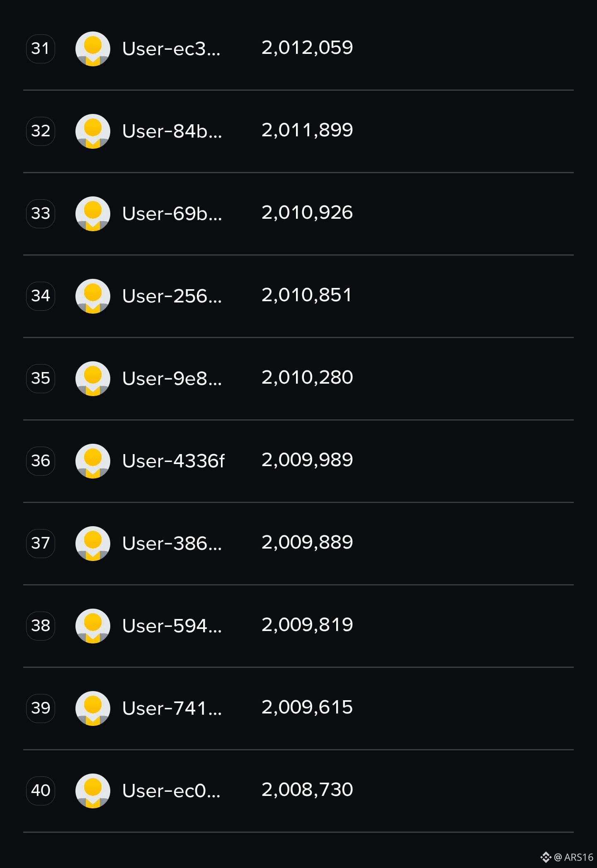Screen dimensions: 597x868
Task: Open the User-4336f username
Action: click(x=173, y=461)
